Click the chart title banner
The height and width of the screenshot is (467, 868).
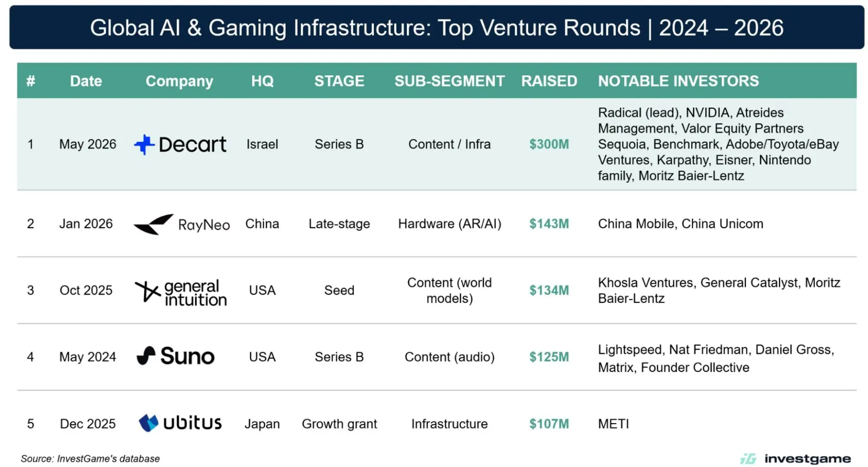point(437,27)
